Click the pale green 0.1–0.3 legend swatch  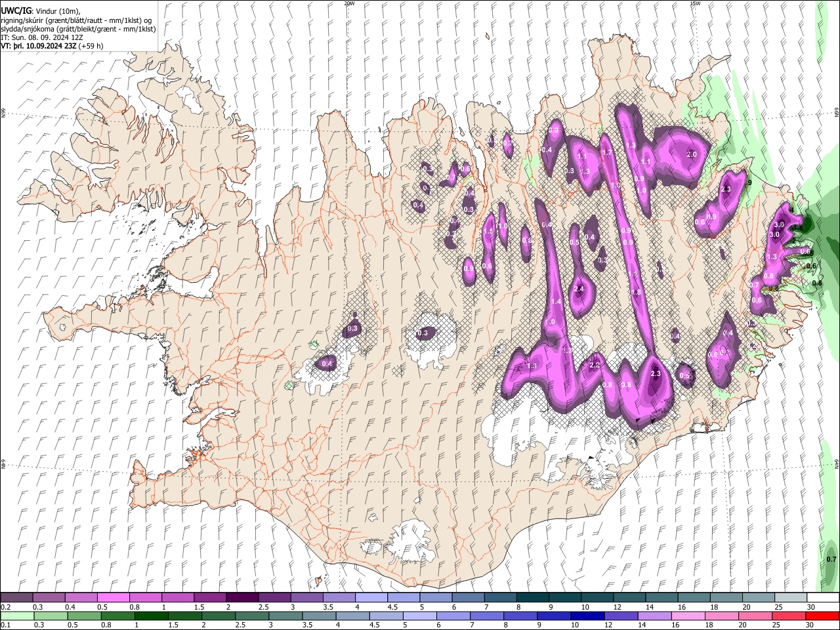[x=16, y=616]
